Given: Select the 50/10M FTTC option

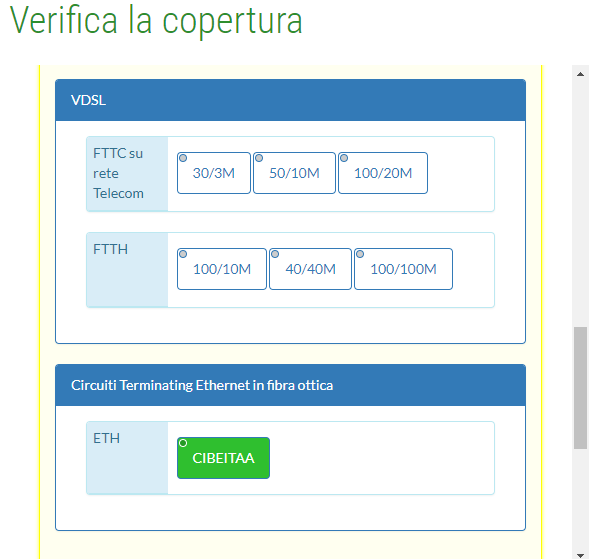Looking at the screenshot, I should [x=294, y=173].
